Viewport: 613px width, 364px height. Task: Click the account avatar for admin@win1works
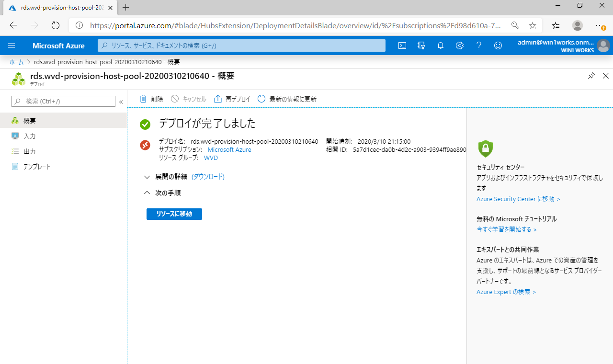click(x=603, y=46)
